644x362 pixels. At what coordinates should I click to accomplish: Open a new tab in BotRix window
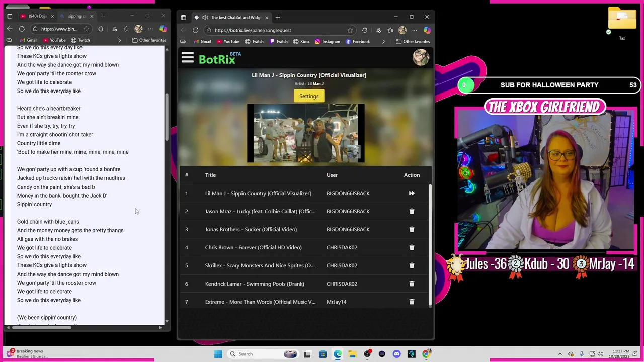(x=278, y=17)
